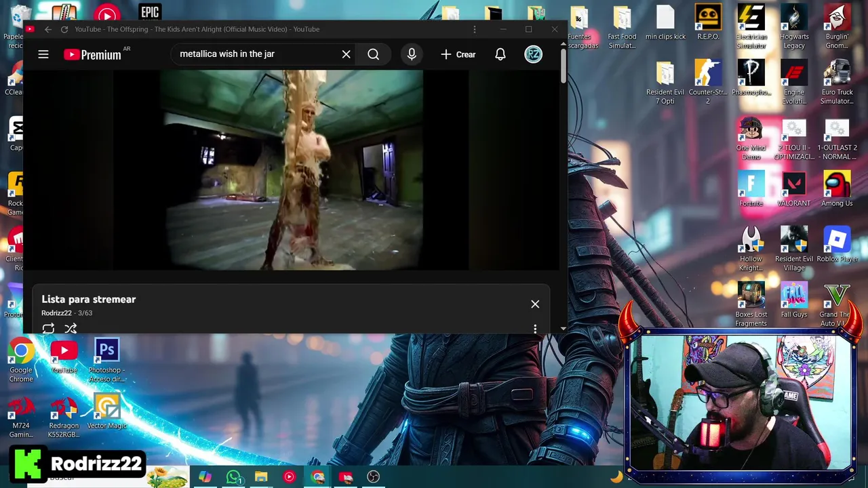Screen dimensions: 868x488
Task: Open the window's three-dot menu in title bar
Action: coord(475,29)
